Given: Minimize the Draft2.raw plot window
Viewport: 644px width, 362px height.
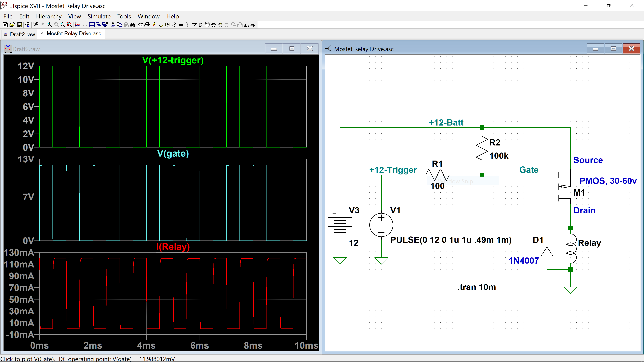Looking at the screenshot, I should pos(274,48).
